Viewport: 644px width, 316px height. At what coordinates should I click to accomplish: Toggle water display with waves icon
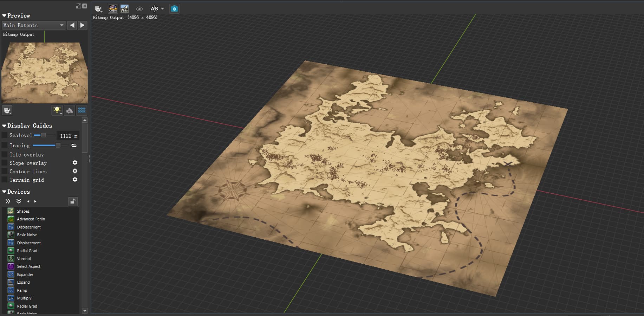point(82,110)
